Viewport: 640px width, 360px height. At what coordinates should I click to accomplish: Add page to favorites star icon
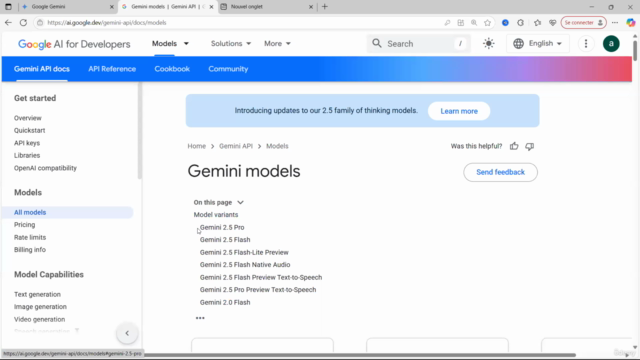pos(487,23)
